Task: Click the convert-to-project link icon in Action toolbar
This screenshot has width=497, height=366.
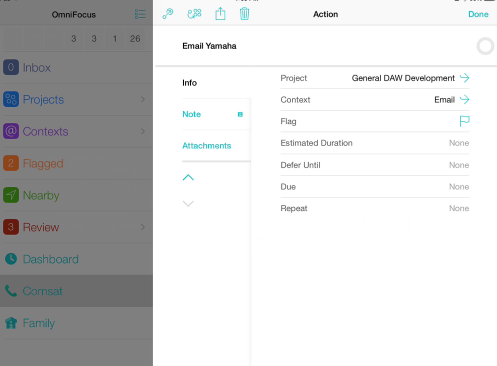Action: tap(168, 14)
